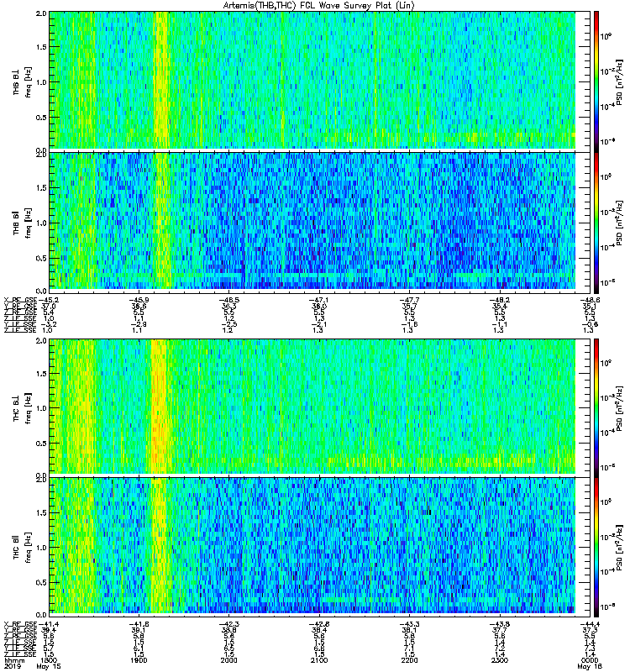The width and height of the screenshot is (630, 672).
Task: Click the May 15 date label
Action: coord(49,666)
